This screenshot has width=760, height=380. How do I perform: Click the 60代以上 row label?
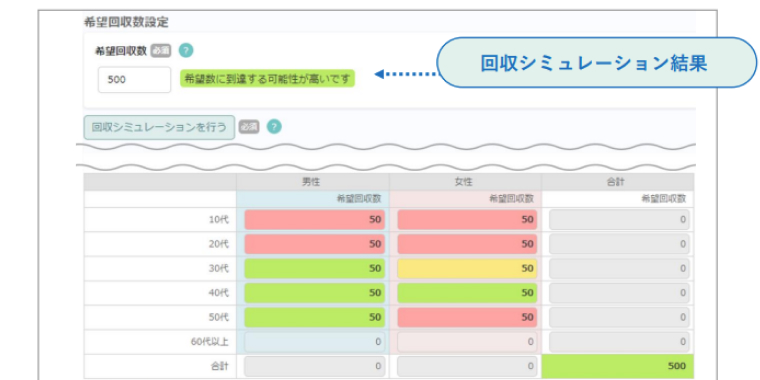209,342
